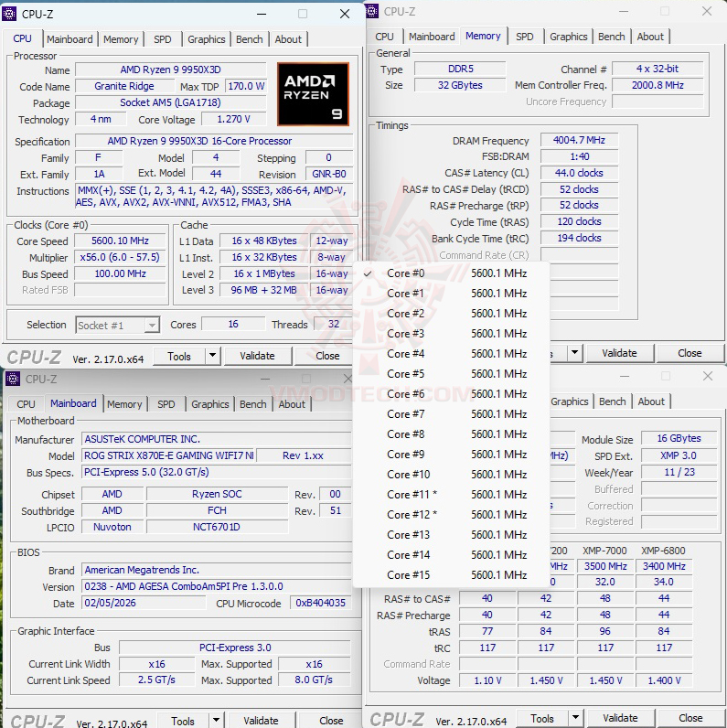Viewport: 727px width, 728px height.
Task: Choose Core #10 in core clock menu
Action: [451, 475]
